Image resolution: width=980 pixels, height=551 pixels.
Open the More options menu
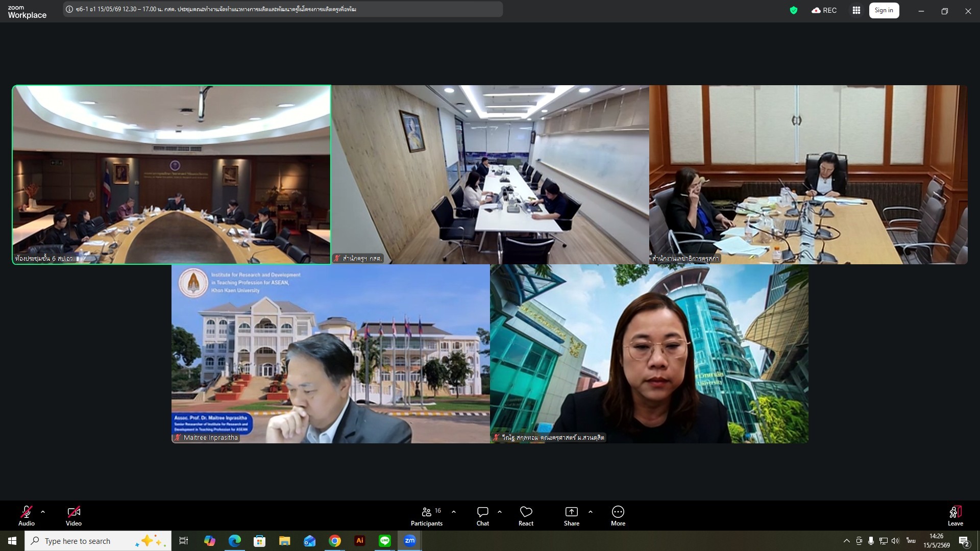point(618,515)
